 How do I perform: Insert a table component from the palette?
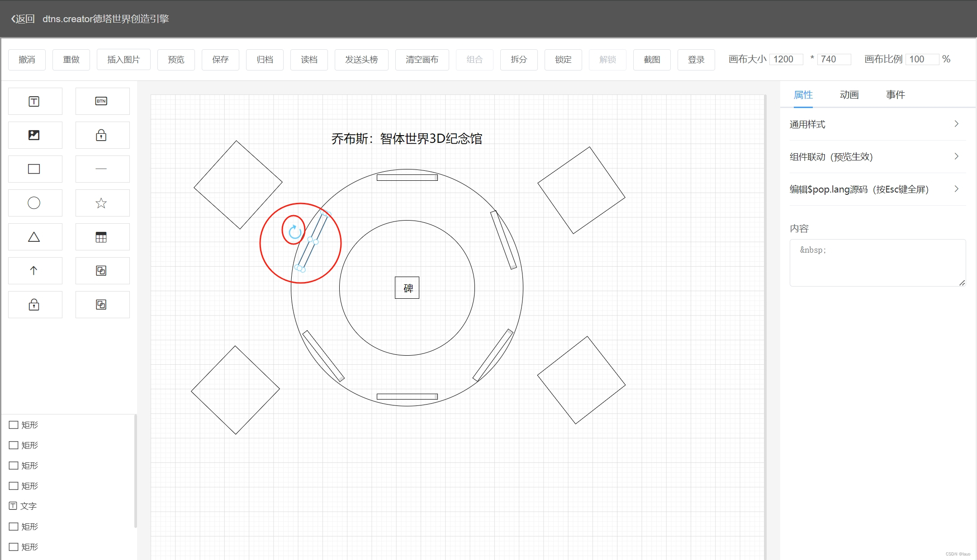tap(102, 237)
